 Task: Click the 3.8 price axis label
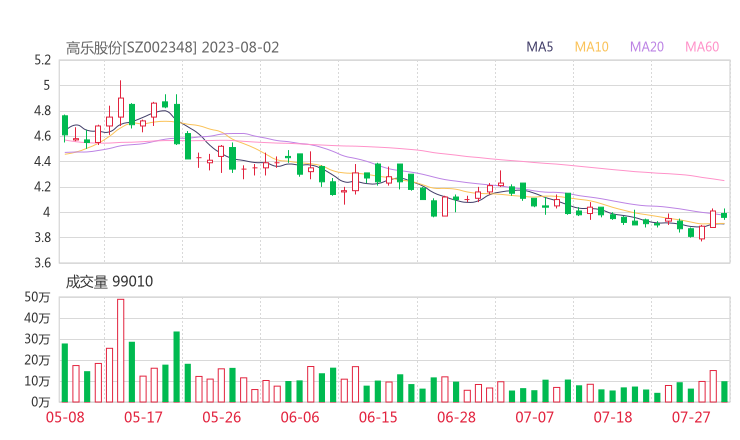42,237
